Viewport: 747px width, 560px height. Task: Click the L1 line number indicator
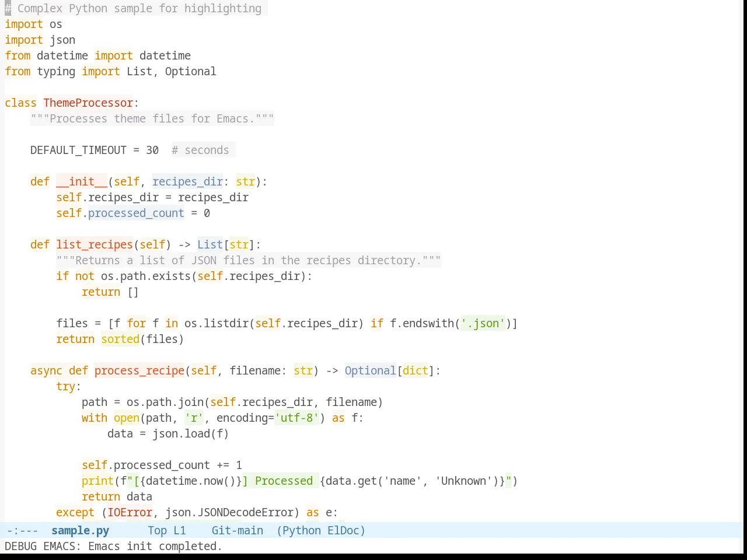coord(180,530)
